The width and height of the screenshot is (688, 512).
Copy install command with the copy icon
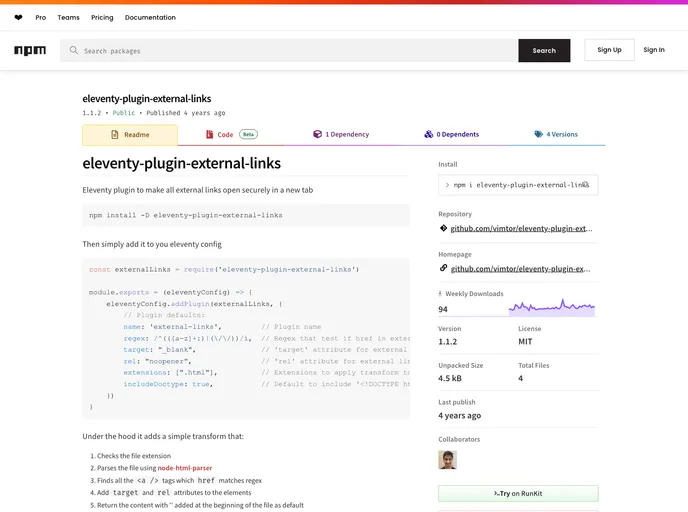586,185
